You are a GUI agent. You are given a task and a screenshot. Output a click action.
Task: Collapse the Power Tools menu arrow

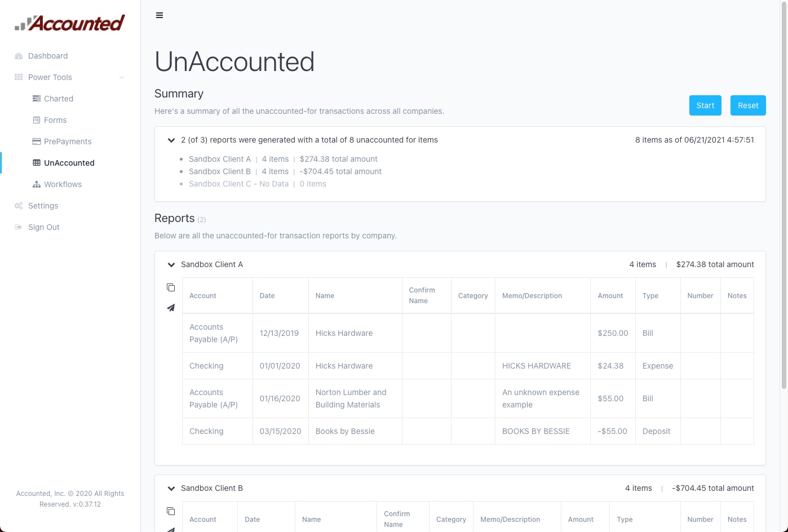(x=122, y=77)
